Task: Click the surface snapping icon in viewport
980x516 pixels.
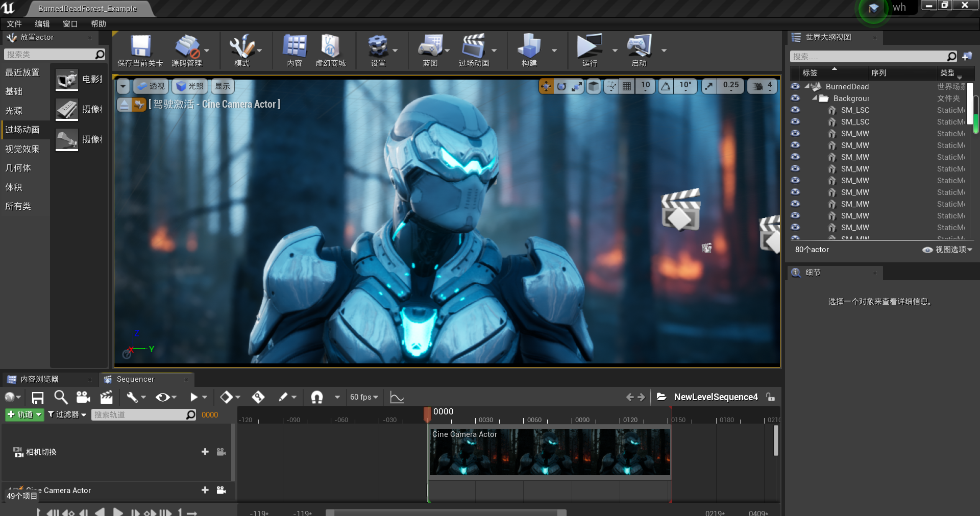Action: tap(611, 86)
